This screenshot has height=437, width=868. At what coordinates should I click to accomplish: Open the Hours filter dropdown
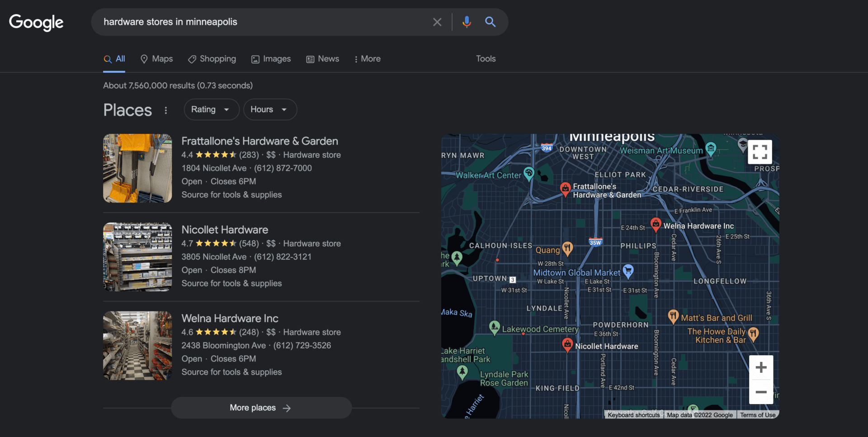click(269, 110)
